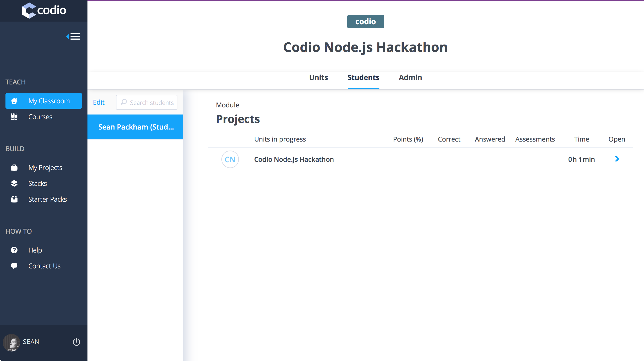The image size is (644, 361).
Task: Click the Contact Us speech bubble icon
Action: coord(14,266)
